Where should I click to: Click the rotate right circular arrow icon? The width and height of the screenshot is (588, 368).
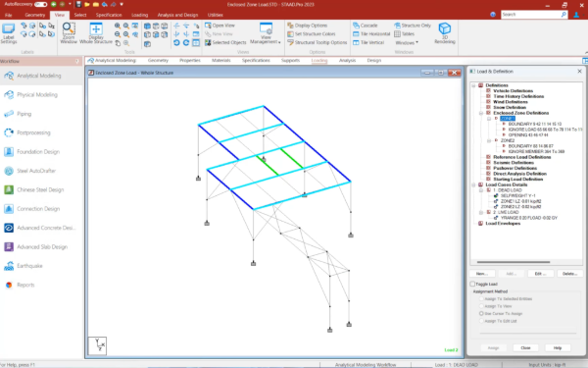pos(186,43)
